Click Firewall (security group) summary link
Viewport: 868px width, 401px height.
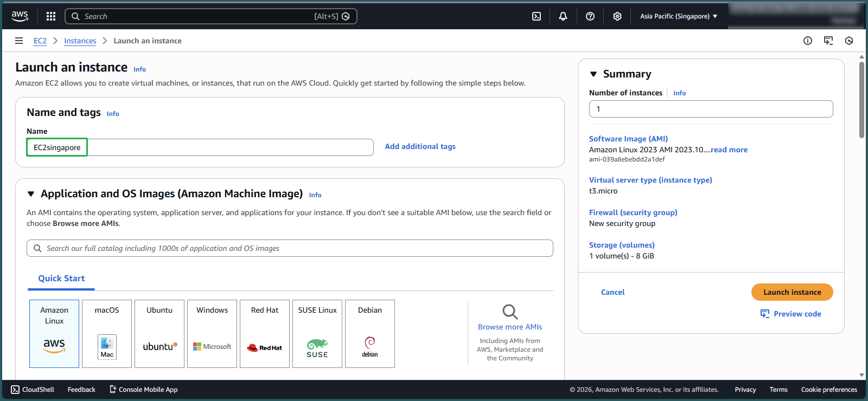coord(633,212)
